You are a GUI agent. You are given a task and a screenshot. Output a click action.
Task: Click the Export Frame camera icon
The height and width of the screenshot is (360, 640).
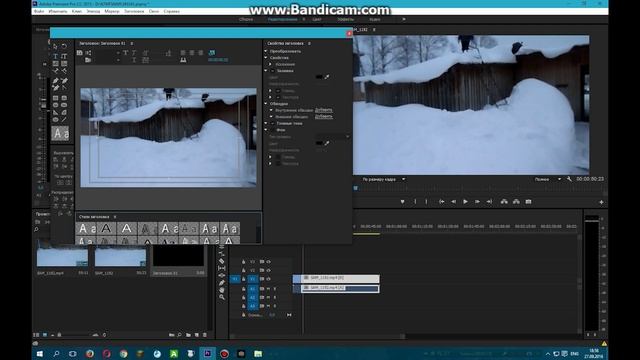click(x=528, y=202)
